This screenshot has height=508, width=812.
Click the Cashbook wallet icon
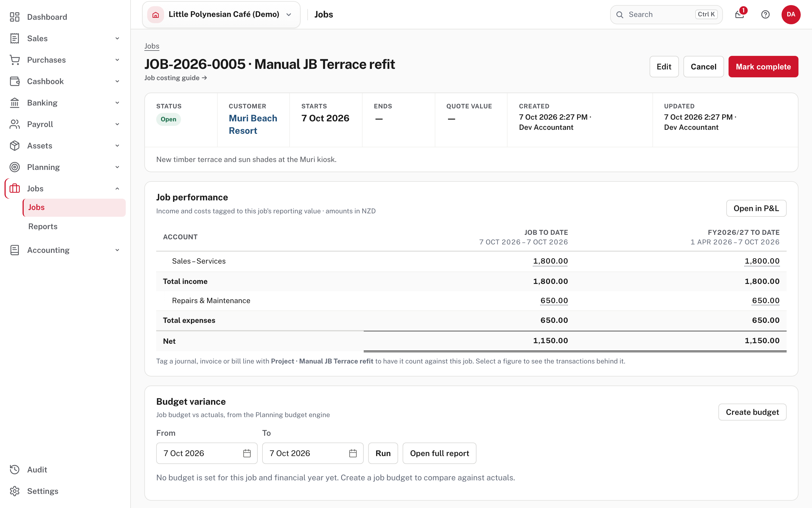tap(14, 81)
